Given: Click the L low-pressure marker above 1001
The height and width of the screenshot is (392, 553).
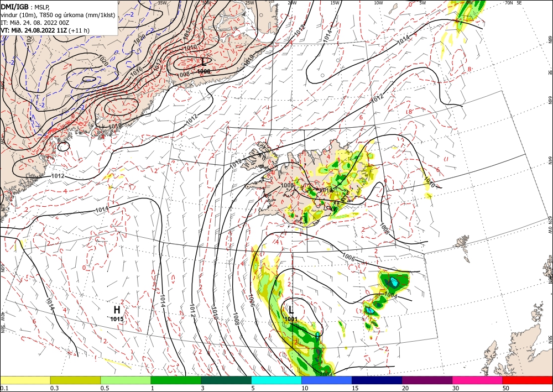Looking at the screenshot, I should [291, 310].
